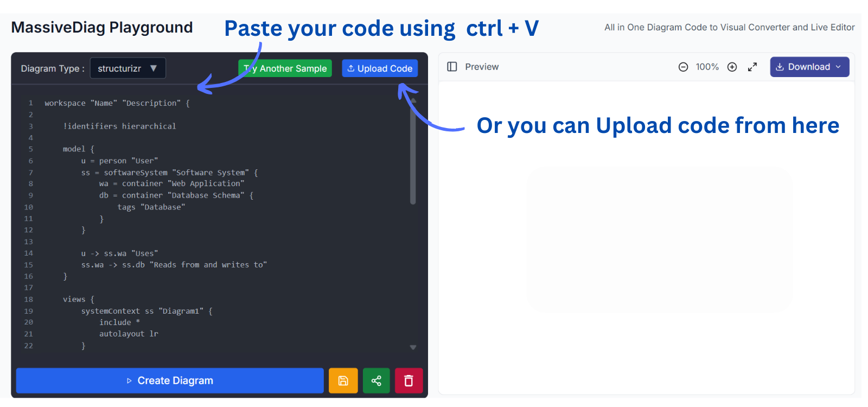Click the Create Diagram button
Screen dimensions: 868x407
point(170,380)
